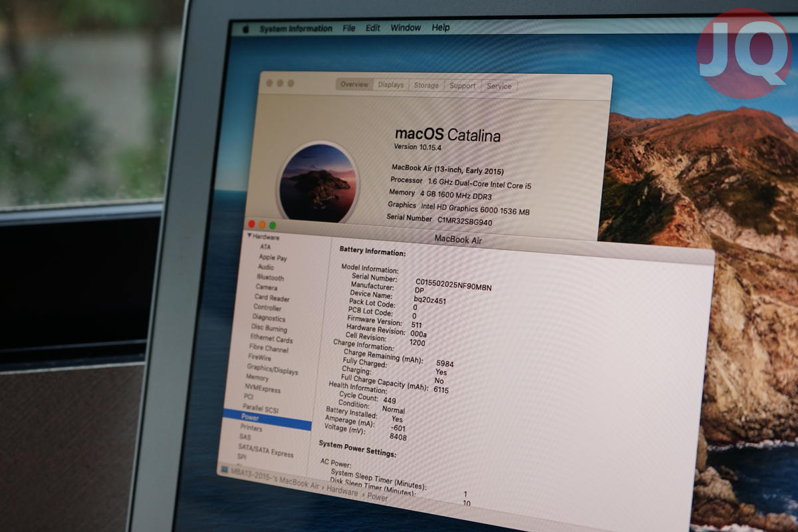Select PCI in the sidebar
The image size is (798, 532).
pos(248,397)
